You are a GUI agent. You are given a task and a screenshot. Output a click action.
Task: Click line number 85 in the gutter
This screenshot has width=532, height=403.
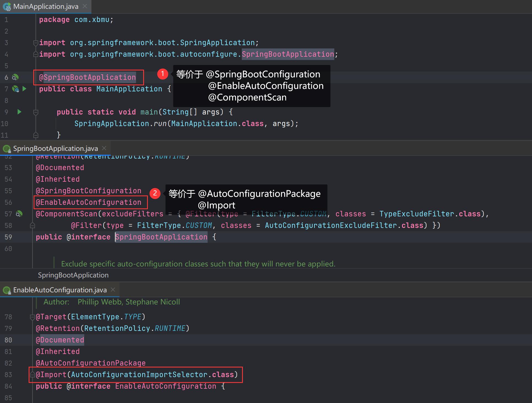point(8,398)
